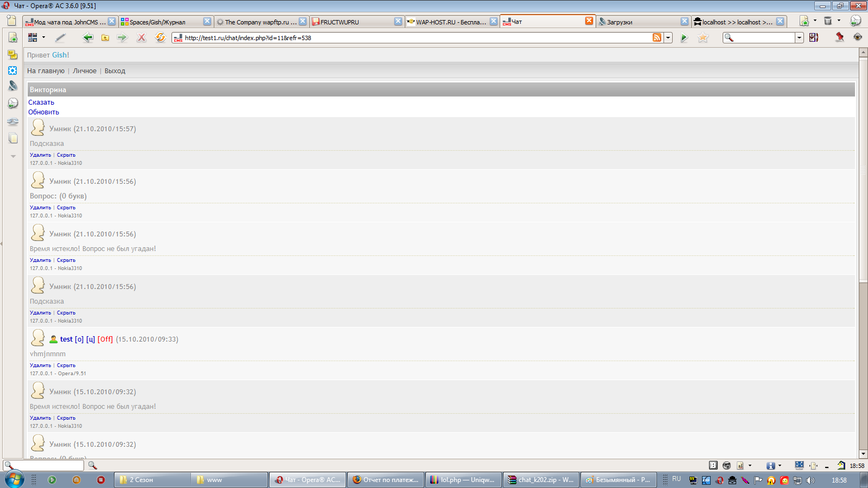
Task: Open the closed tabs trash icon
Action: 828,21
